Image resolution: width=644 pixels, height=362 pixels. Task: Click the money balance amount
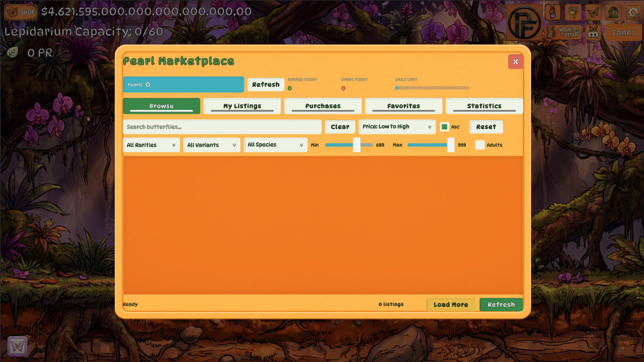(x=146, y=11)
